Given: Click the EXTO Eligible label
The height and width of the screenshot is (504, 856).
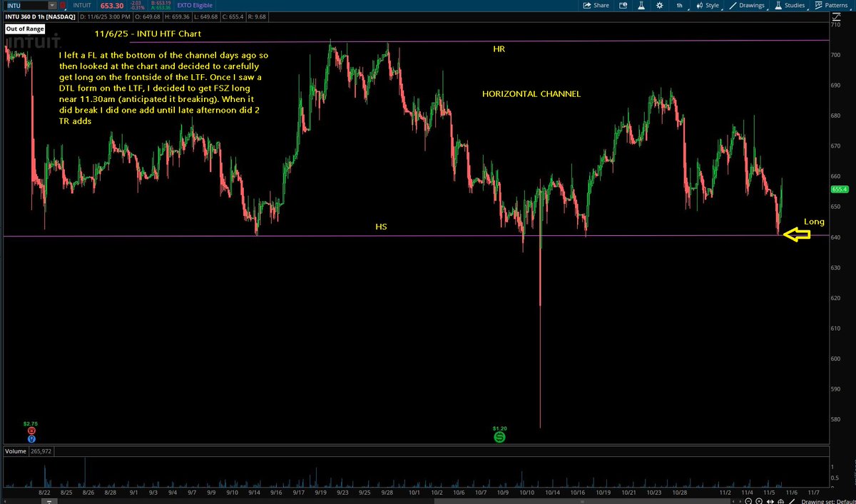Looking at the screenshot, I should click(x=195, y=5).
